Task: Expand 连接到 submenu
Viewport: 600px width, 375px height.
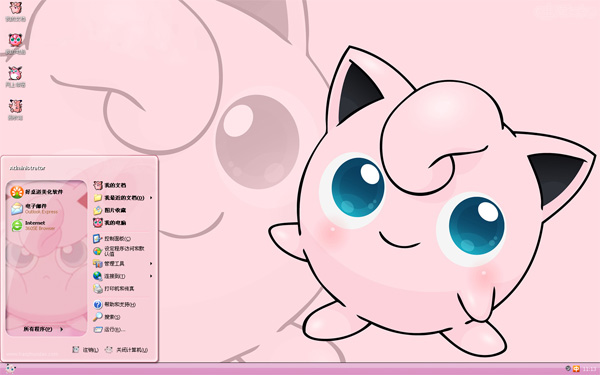Action: pyautogui.click(x=123, y=276)
